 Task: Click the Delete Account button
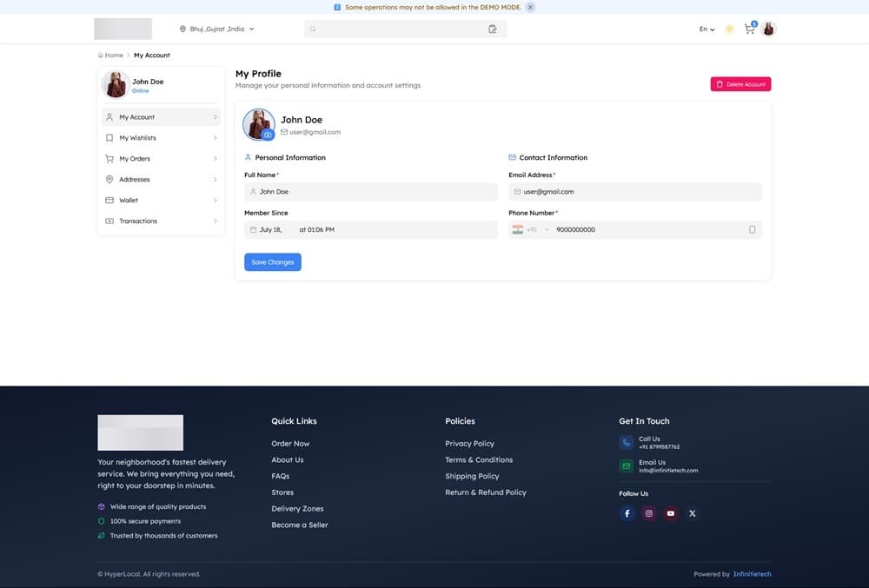(740, 84)
